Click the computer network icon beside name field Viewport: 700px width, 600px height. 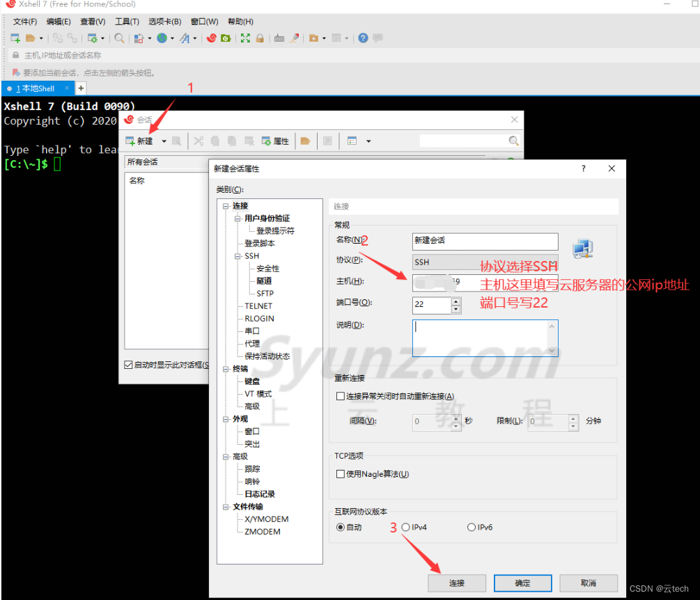coord(582,249)
